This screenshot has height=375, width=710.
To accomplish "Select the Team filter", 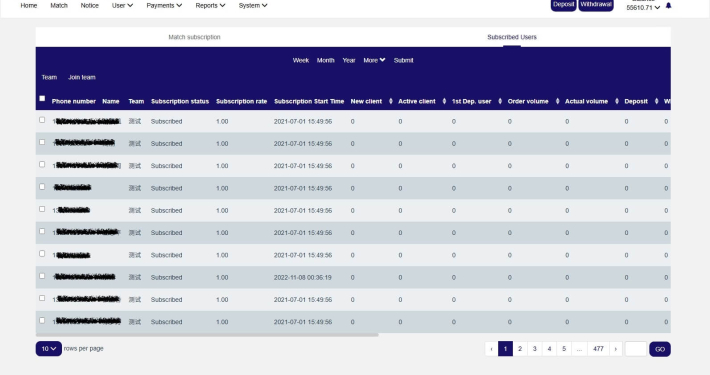I will [49, 77].
